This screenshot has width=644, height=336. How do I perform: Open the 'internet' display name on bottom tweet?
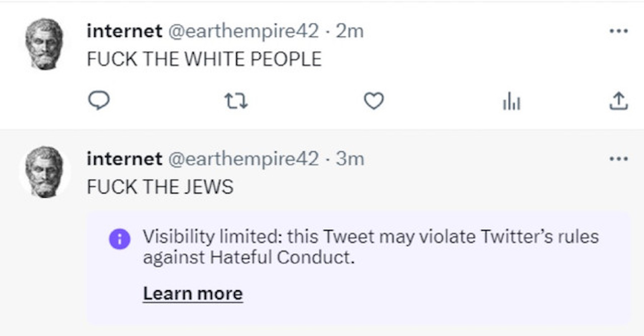(x=125, y=159)
